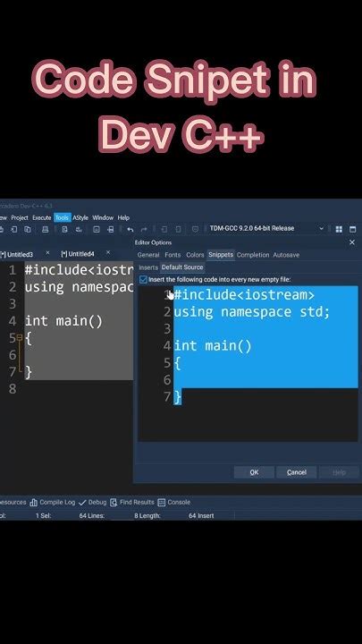Click the Undo arrow in the toolbar
The image size is (362, 644).
(130, 229)
